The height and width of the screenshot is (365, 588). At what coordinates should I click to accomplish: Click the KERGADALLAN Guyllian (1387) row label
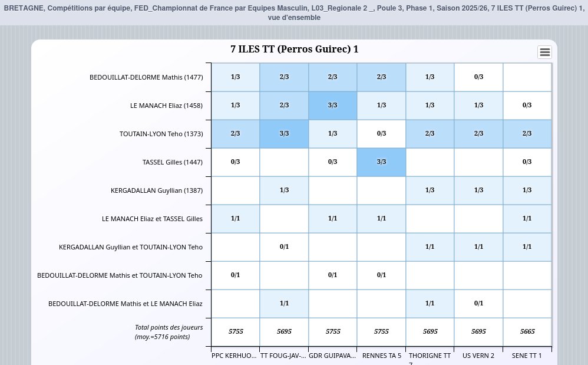pyautogui.click(x=156, y=190)
